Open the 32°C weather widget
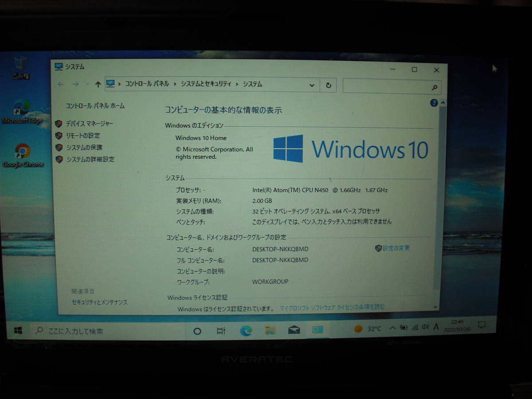532x399 pixels. click(x=368, y=329)
